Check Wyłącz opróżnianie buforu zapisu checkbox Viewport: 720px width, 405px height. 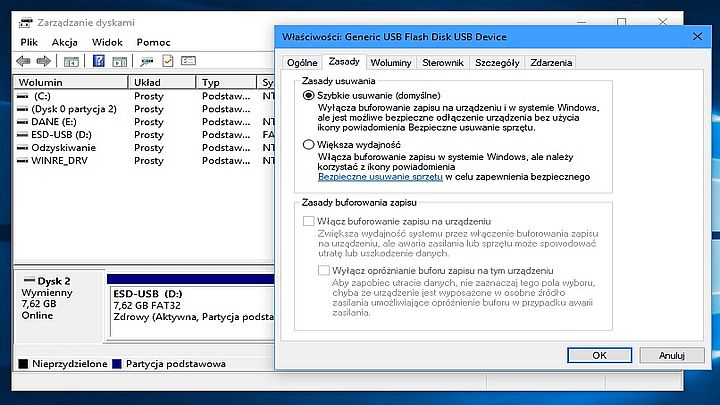click(324, 270)
